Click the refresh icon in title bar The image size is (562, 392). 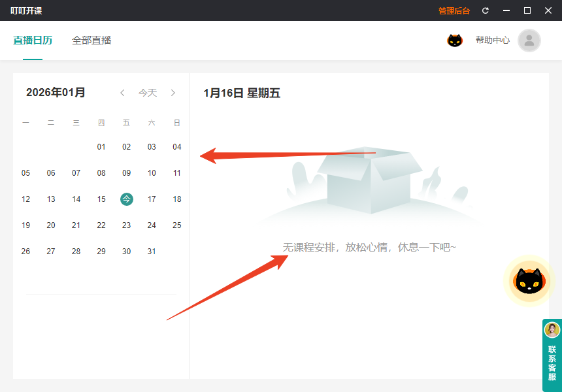click(x=486, y=10)
